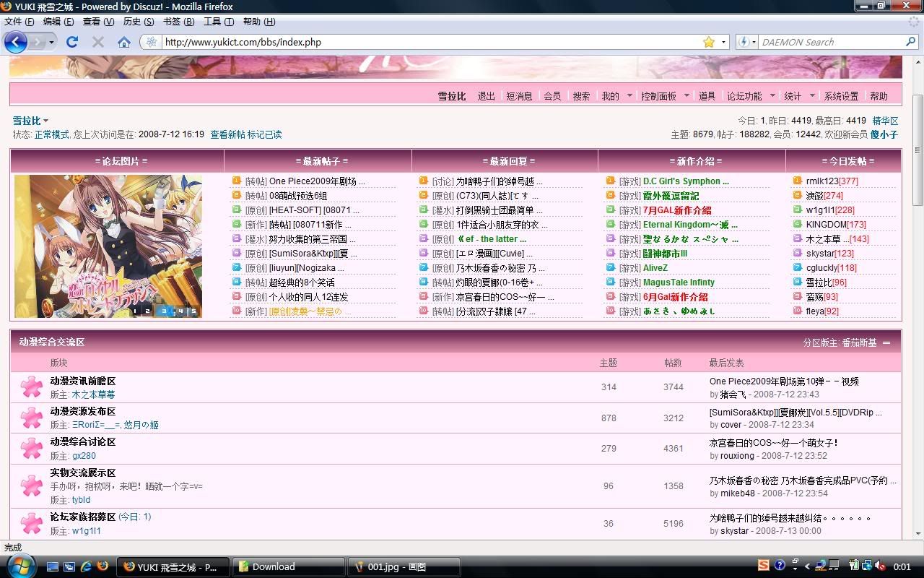
Task: Open the 7月GAL新作介绍 post
Action: (x=676, y=210)
